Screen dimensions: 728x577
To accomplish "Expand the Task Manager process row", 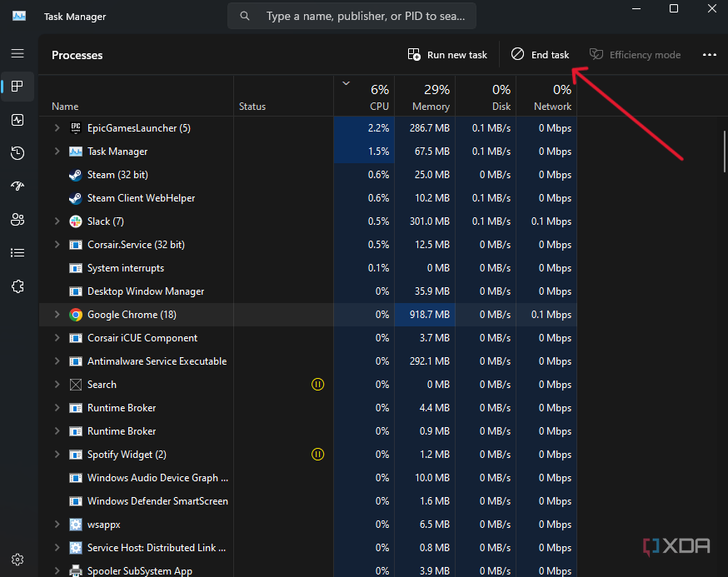I will click(x=57, y=152).
